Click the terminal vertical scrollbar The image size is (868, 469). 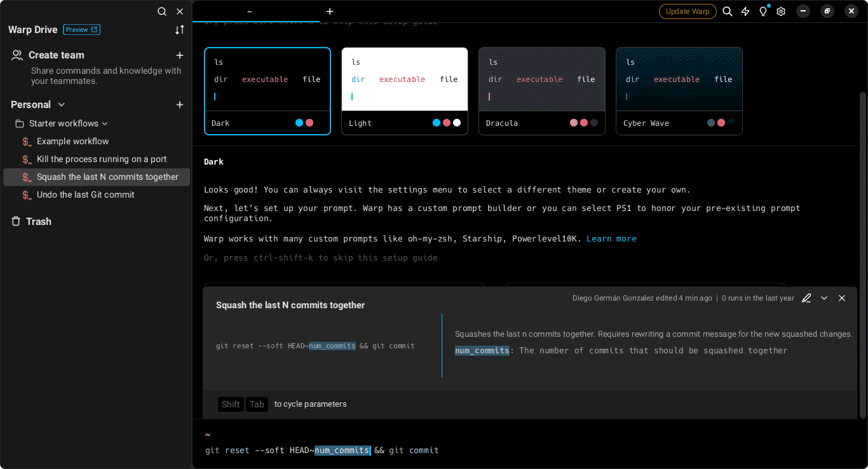[862, 254]
